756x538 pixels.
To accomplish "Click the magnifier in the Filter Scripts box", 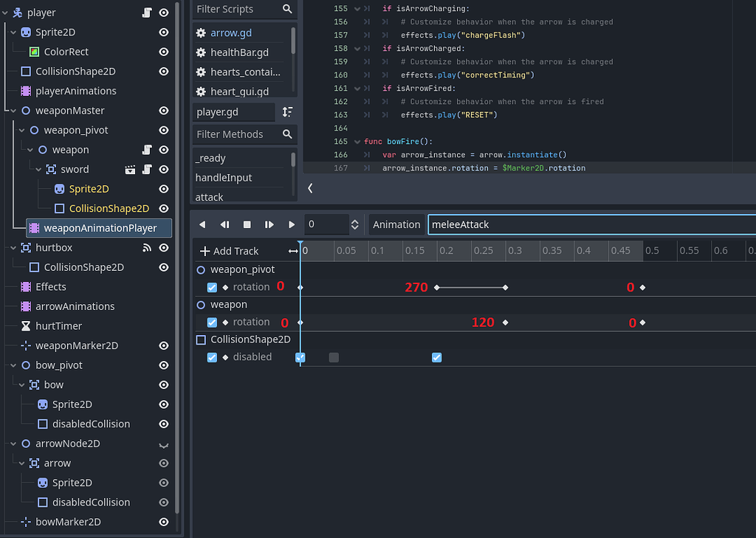I will click(286, 10).
